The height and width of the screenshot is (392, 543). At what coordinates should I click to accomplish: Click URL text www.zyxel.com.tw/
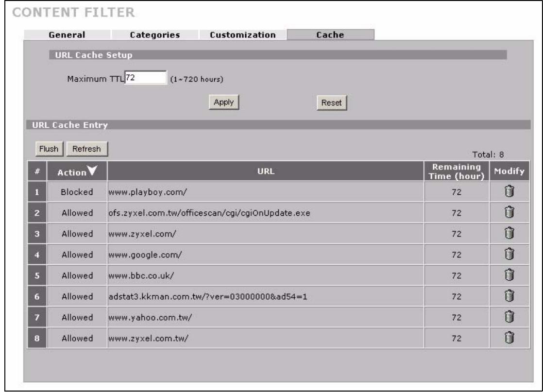click(x=148, y=339)
